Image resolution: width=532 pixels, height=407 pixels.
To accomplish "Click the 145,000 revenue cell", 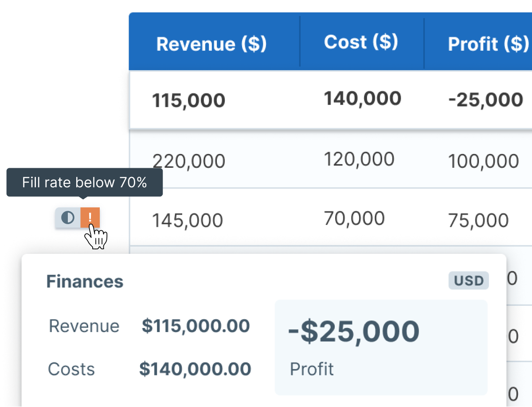I will (x=188, y=220).
